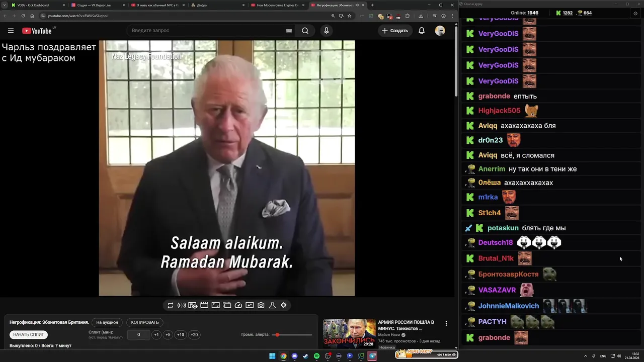Open Discord from taskbar

(x=294, y=356)
